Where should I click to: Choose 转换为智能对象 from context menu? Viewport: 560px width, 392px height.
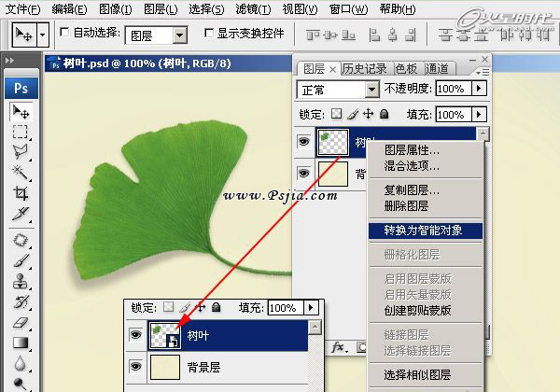click(x=423, y=230)
